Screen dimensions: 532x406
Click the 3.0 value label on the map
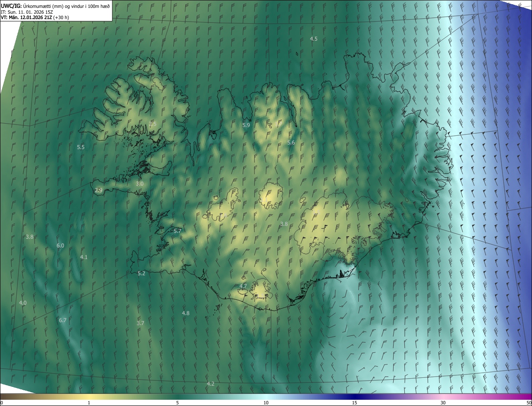[140, 183]
